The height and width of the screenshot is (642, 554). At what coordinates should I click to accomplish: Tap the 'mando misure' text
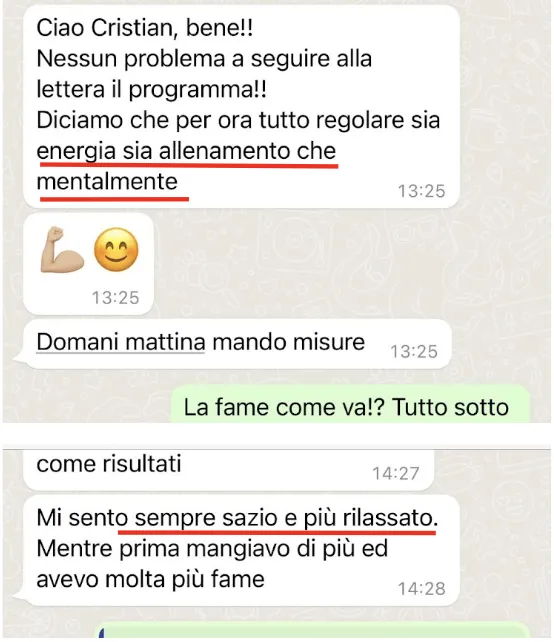(x=289, y=341)
